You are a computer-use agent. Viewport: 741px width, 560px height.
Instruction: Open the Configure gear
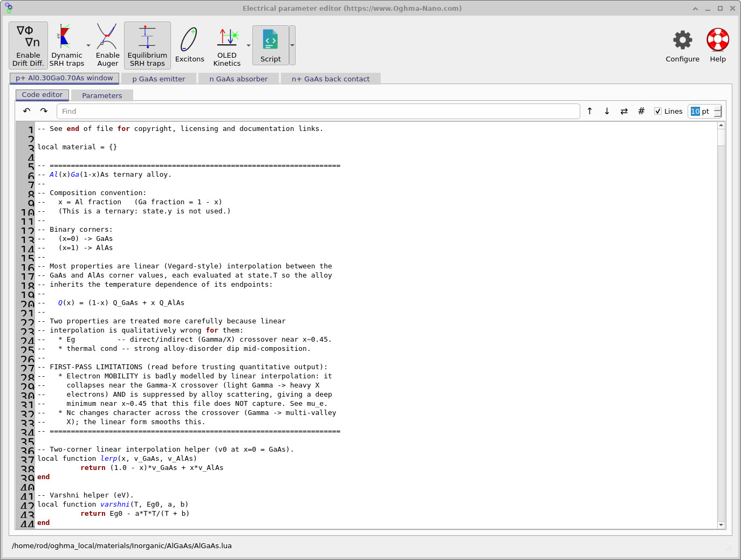coord(683,46)
